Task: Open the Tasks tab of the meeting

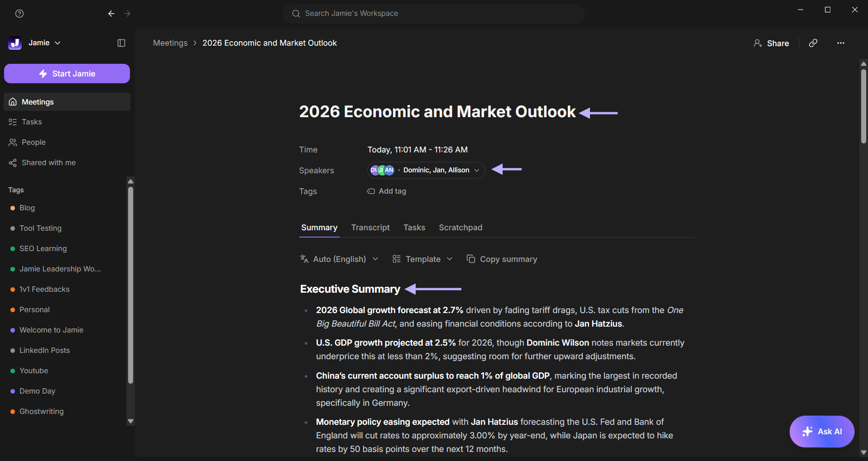Action: coord(414,228)
